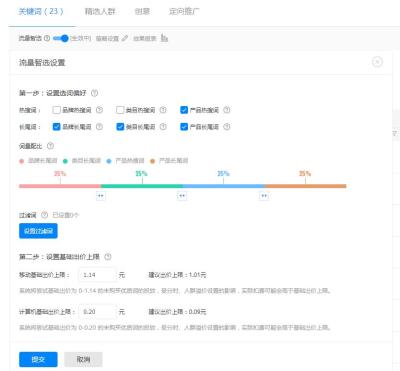Image resolution: width=400 pixels, height=371 pixels.
Task: Click help icon next to 流量智选 label
Action: pos(47,38)
